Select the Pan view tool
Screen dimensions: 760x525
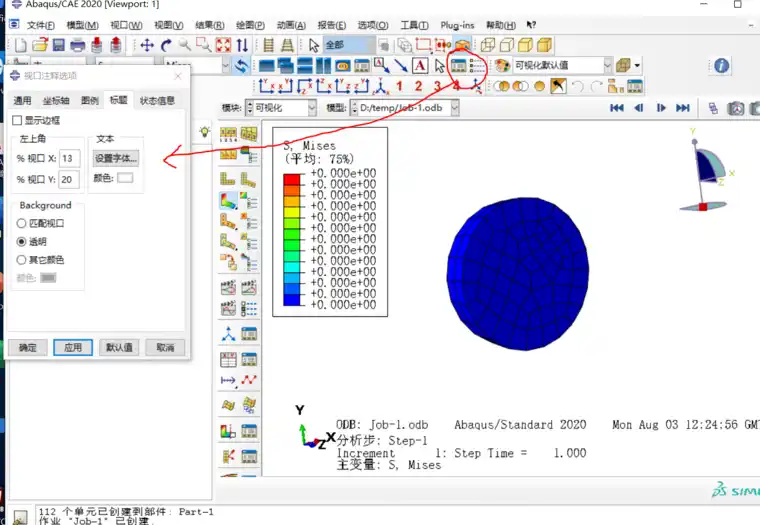tap(147, 46)
